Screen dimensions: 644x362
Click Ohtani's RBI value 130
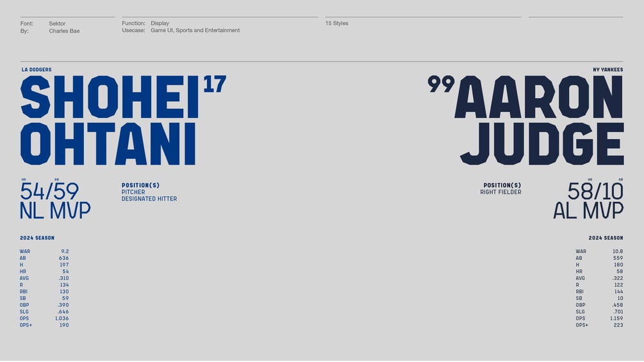(x=64, y=292)
